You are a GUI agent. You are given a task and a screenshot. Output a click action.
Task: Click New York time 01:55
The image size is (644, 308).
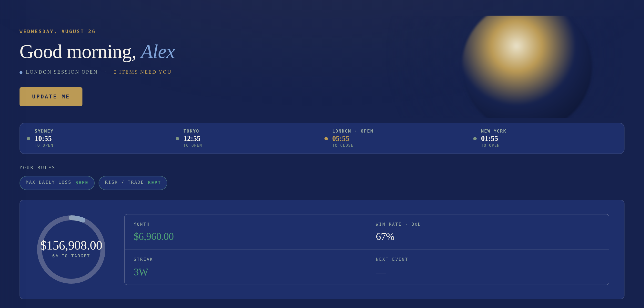click(x=489, y=138)
